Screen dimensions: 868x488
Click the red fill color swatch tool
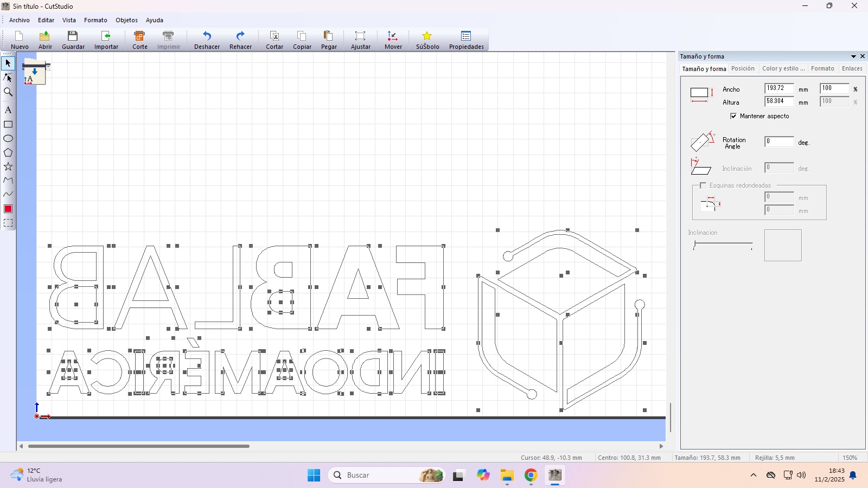[x=8, y=209]
